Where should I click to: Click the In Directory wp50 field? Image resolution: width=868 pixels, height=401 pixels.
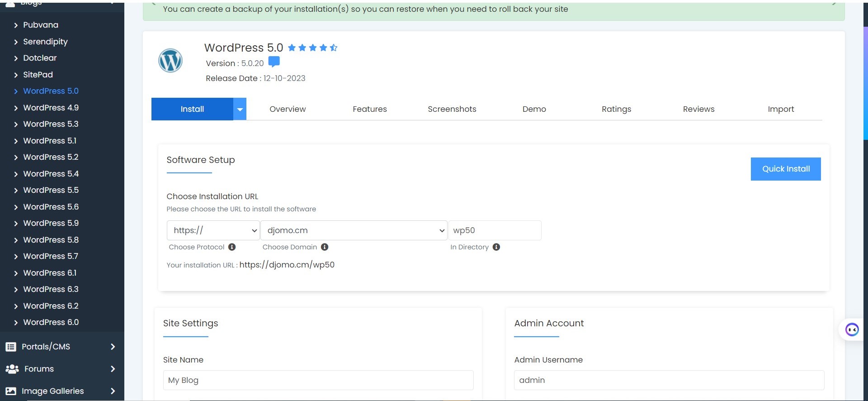(x=495, y=230)
